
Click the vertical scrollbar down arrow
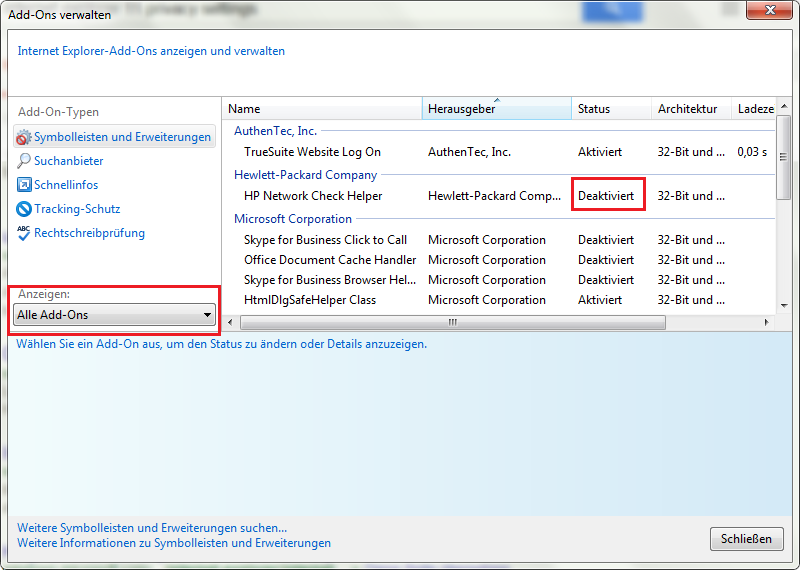click(x=783, y=305)
